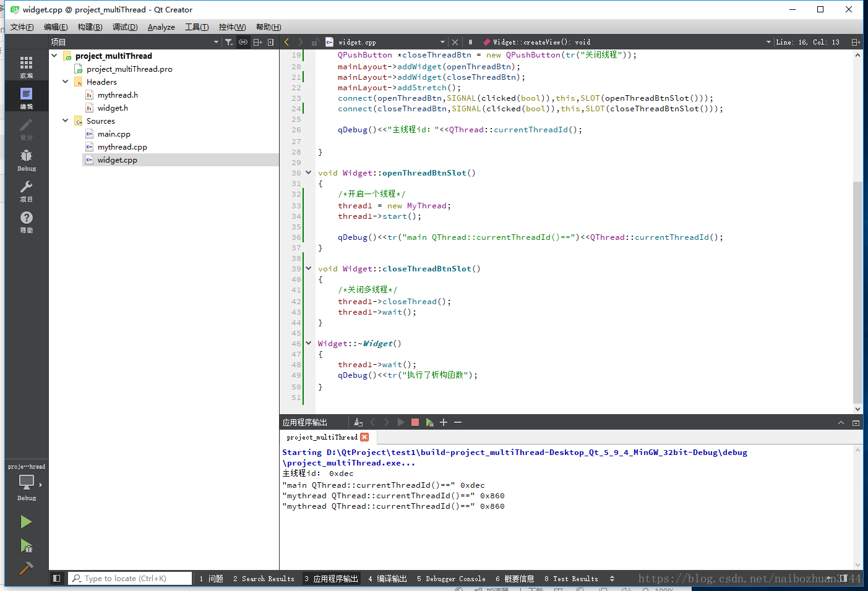The height and width of the screenshot is (591, 868).
Task: Click the Type to locate search field
Action: pyautogui.click(x=130, y=579)
